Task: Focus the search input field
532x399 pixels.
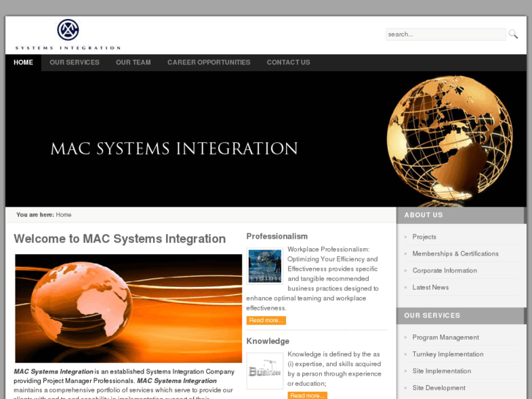Action: (446, 34)
